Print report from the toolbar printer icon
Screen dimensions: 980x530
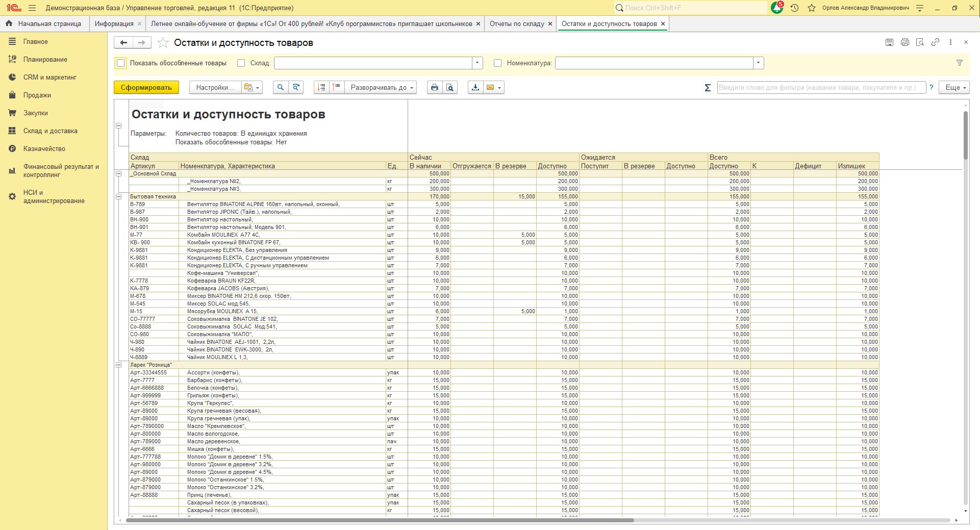(434, 87)
